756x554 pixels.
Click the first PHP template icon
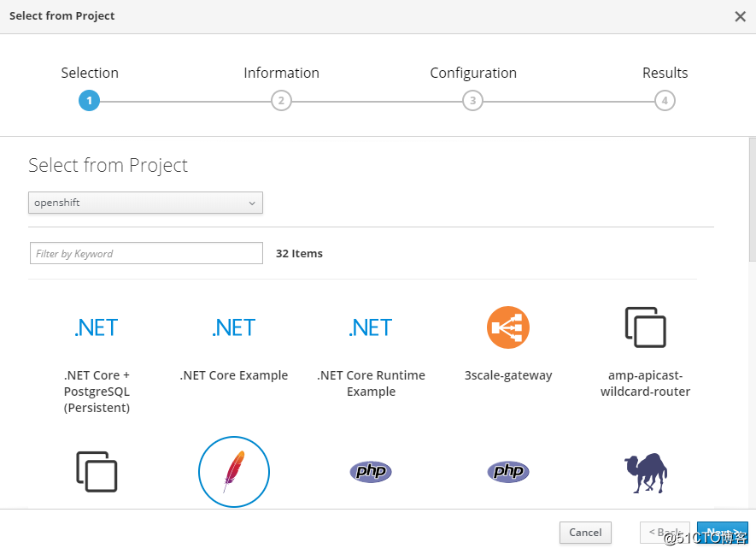coord(371,471)
